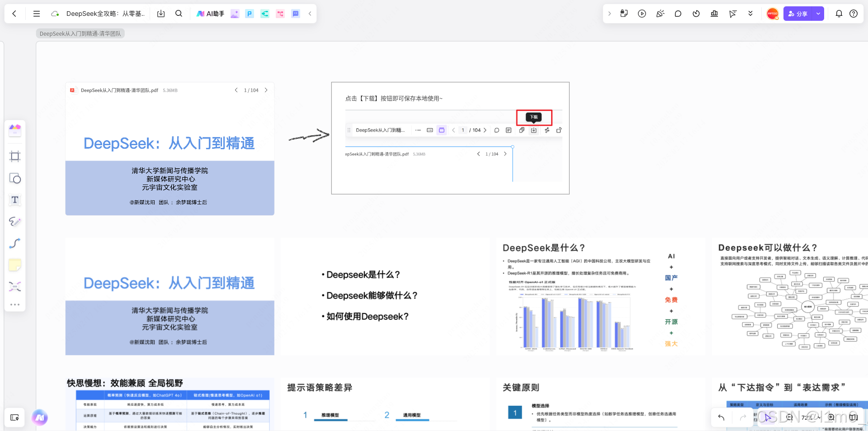Select the text T tool
The height and width of the screenshot is (431, 868).
pos(15,200)
